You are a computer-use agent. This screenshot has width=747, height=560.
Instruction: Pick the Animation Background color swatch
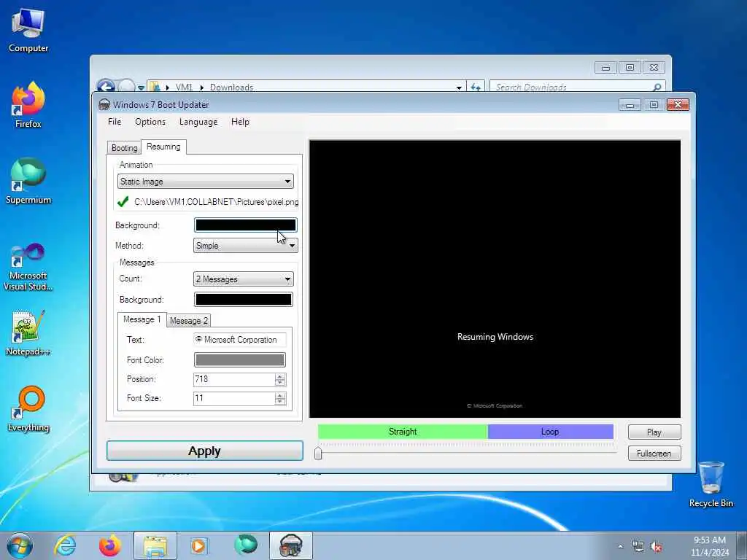pyautogui.click(x=245, y=225)
